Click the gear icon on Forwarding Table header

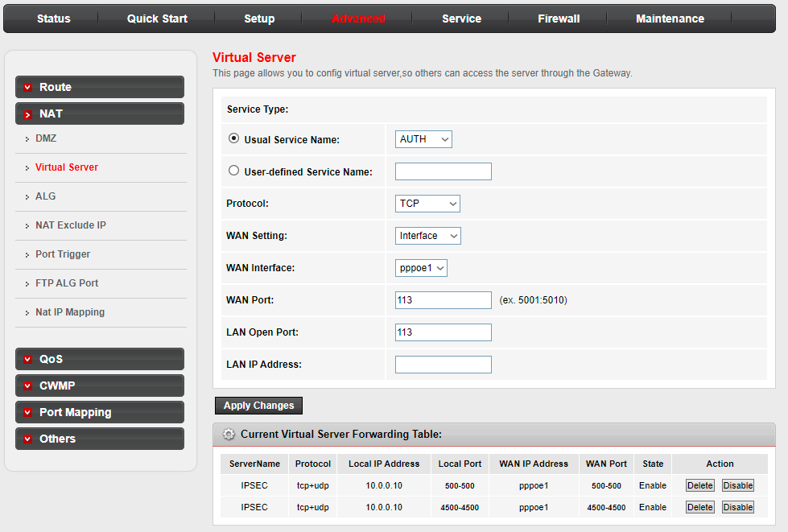pyautogui.click(x=229, y=435)
